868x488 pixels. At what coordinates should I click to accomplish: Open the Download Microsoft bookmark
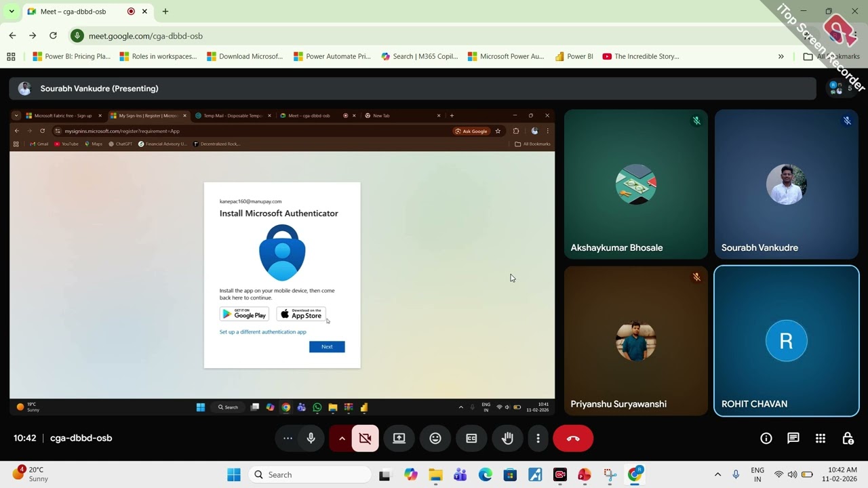245,56
